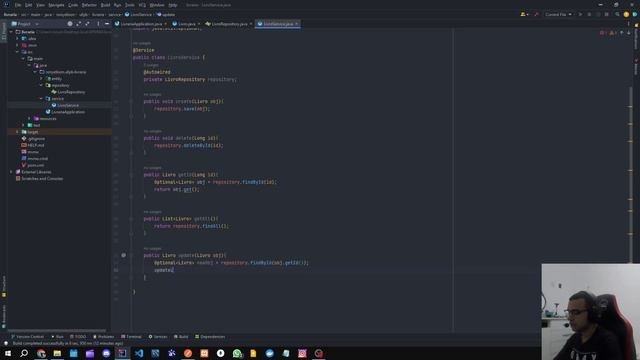640x360 pixels.
Task: Open Visual Studio Code from taskbar
Action: (139, 353)
